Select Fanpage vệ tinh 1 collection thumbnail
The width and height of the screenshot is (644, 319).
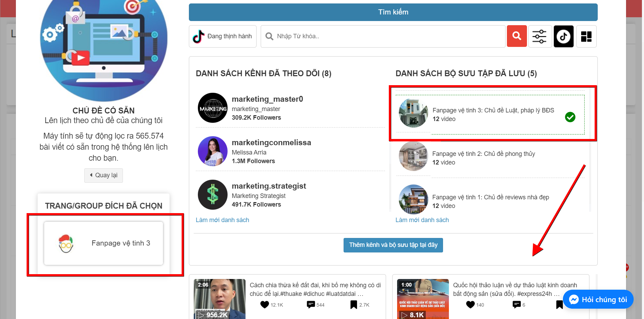coord(413,199)
